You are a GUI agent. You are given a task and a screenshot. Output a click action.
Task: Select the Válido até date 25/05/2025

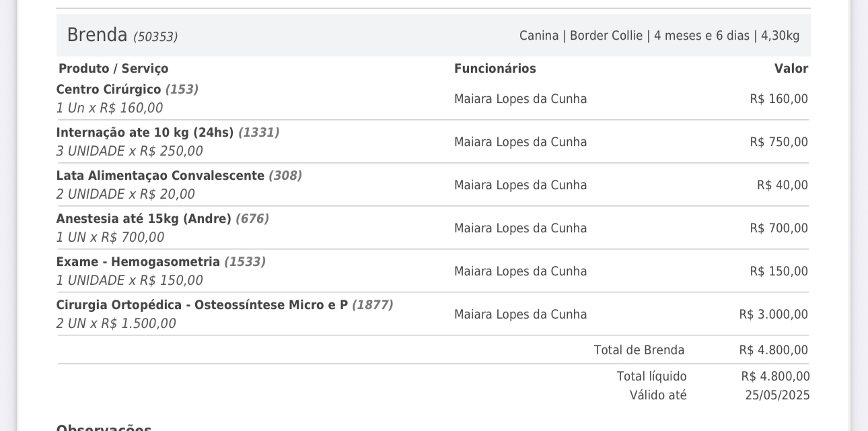coord(777,395)
